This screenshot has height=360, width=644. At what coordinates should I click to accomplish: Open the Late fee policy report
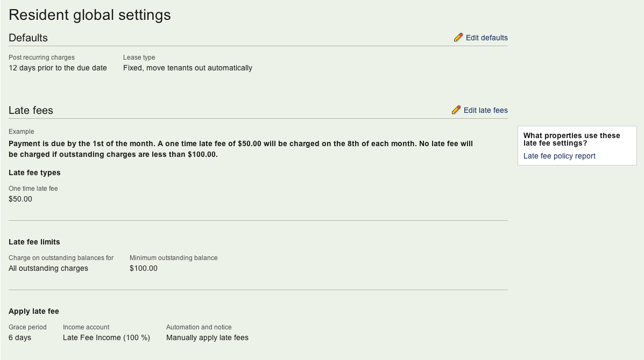(x=559, y=156)
